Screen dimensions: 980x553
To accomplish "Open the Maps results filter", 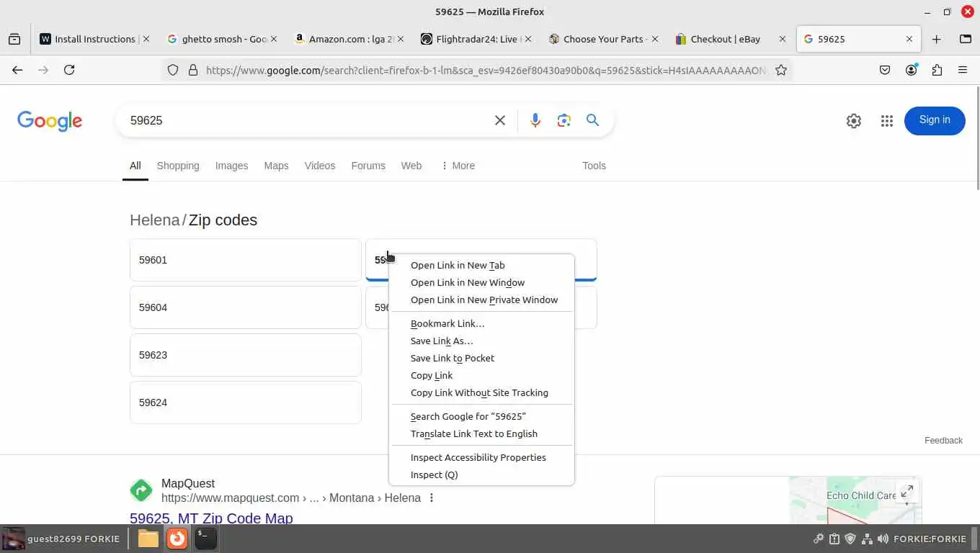I will 276,166.
